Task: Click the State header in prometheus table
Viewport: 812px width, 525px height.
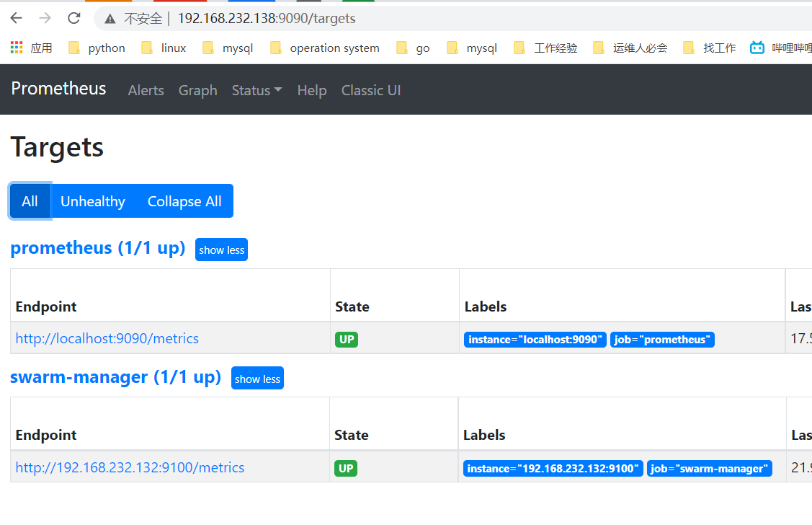Action: coord(352,306)
